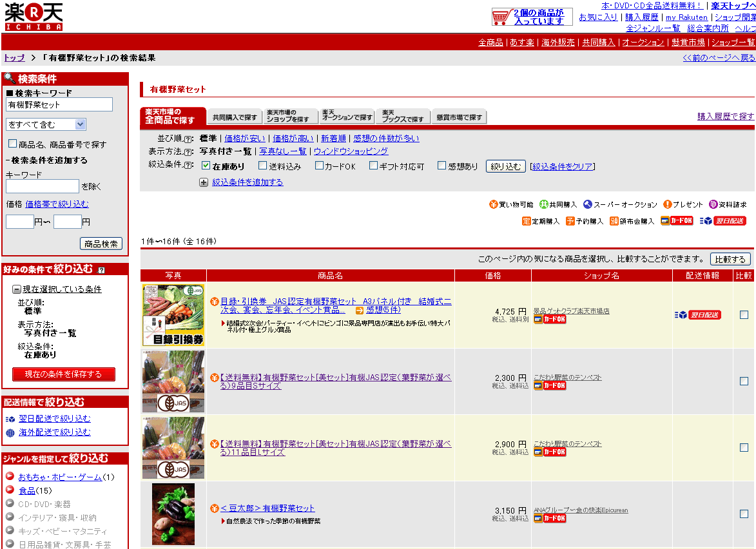Click the 食品 genre bullet icon
756x549 pixels.
pyautogui.click(x=10, y=490)
